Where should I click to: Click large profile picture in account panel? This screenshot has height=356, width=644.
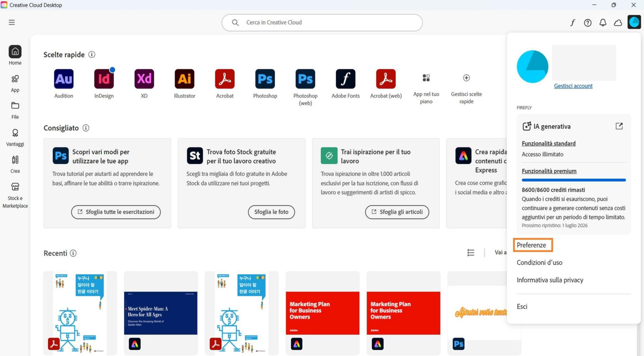coord(533,66)
